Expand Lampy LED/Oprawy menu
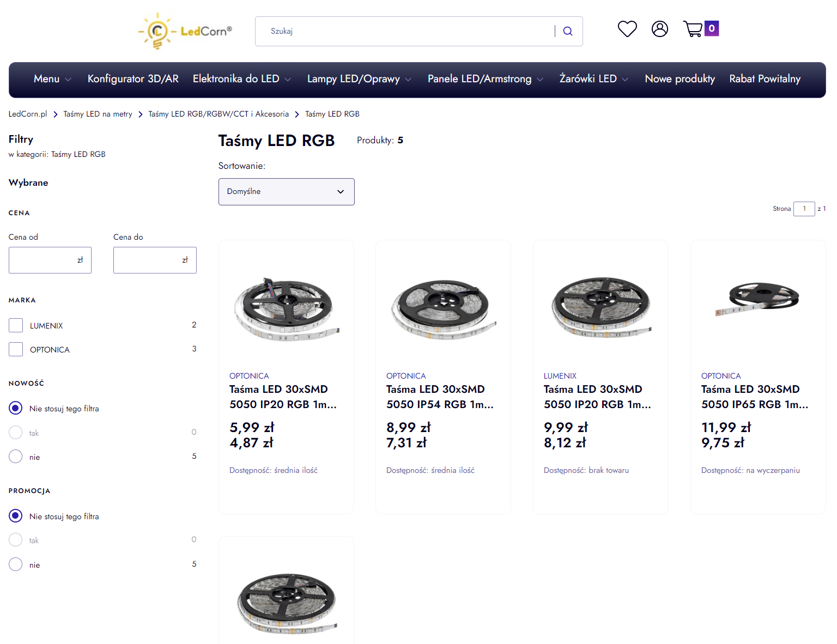 359,79
